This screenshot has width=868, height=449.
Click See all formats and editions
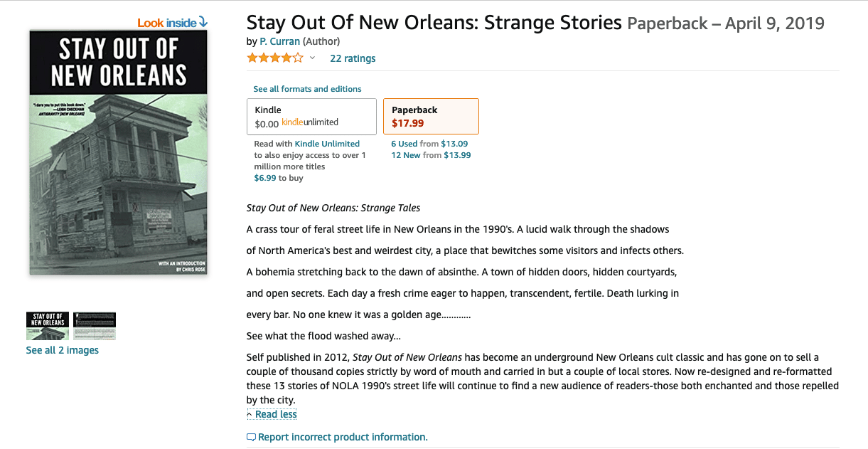[307, 89]
